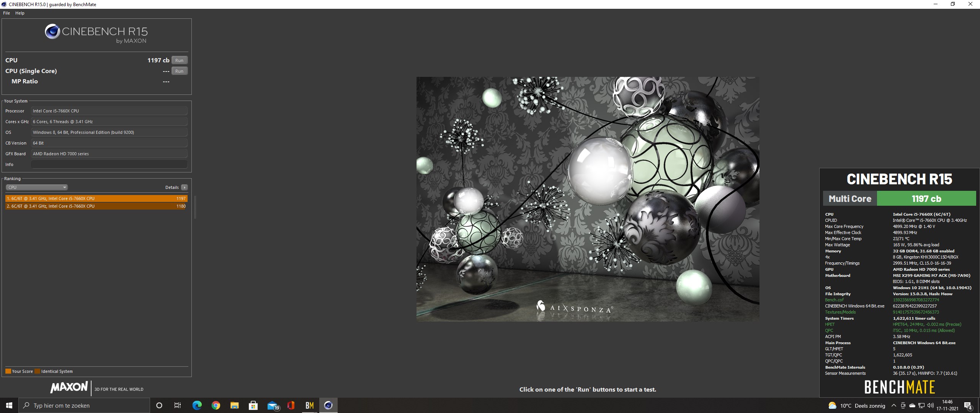Click network tray icon
This screenshot has height=413, width=980.
(921, 406)
